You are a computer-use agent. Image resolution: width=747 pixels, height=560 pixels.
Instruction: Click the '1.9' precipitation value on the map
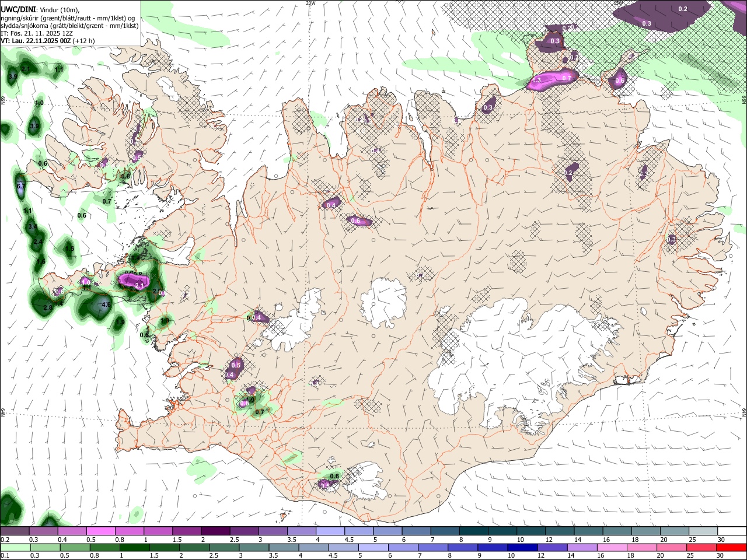point(120,322)
